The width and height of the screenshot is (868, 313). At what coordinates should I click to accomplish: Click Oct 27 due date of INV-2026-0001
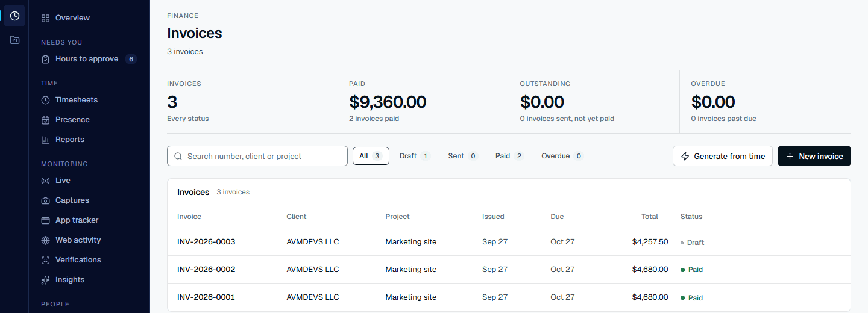562,297
